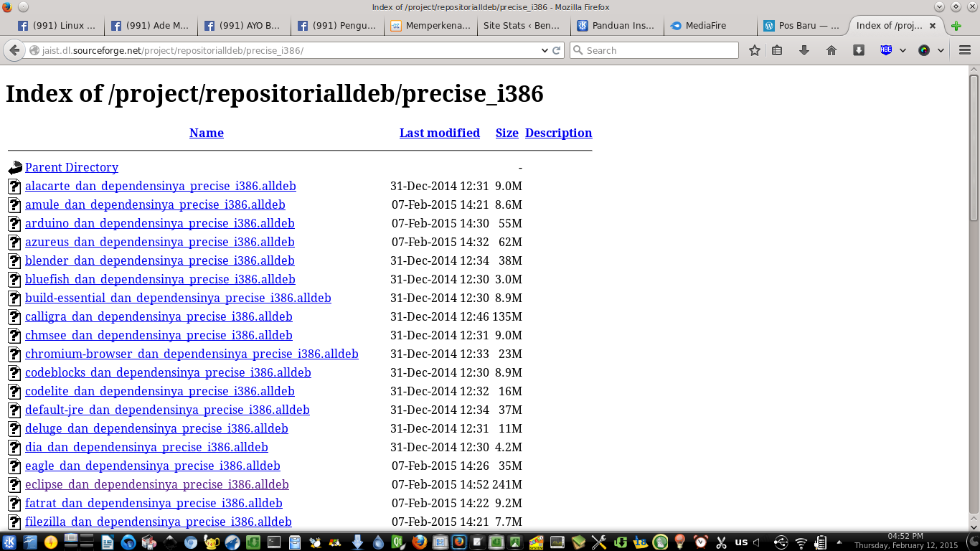Screen dimensions: 980x551
Task: Click the penguin icon in taskbar
Action: 315,542
